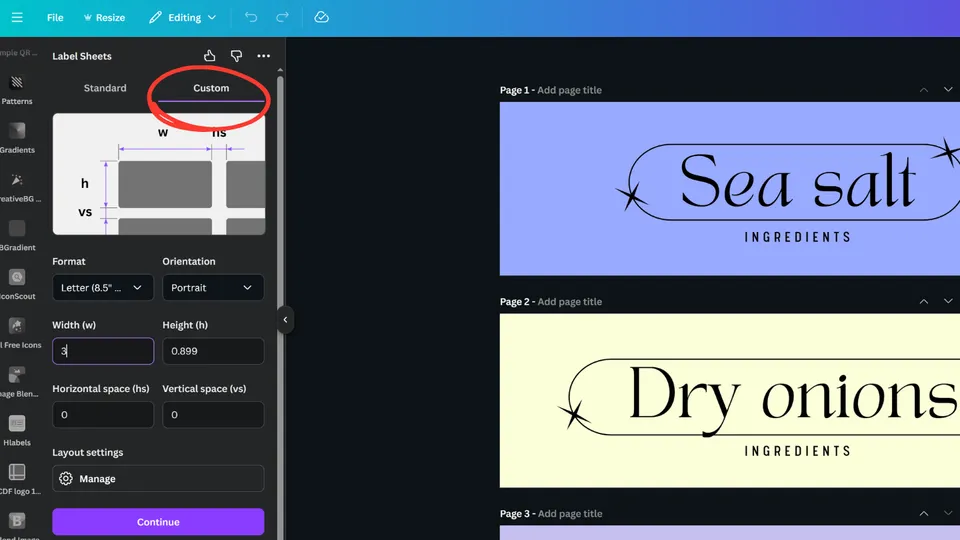Open the Format dropdown showing Letter
Image resolution: width=960 pixels, height=540 pixels.
103,288
